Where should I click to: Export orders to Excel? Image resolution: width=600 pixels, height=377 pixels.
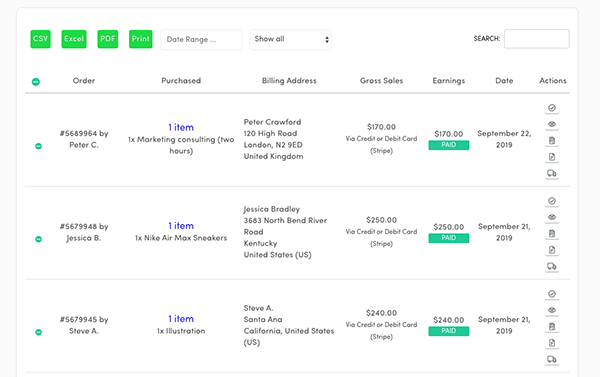point(74,39)
